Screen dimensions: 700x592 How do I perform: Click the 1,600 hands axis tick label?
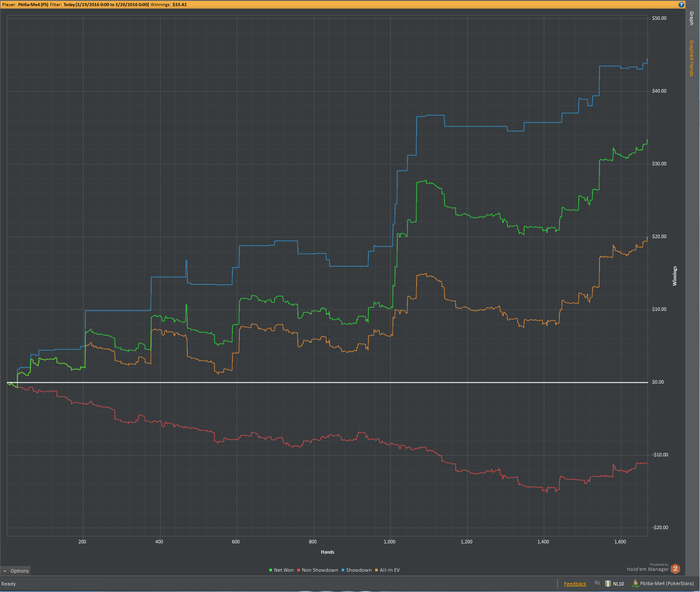coord(620,542)
